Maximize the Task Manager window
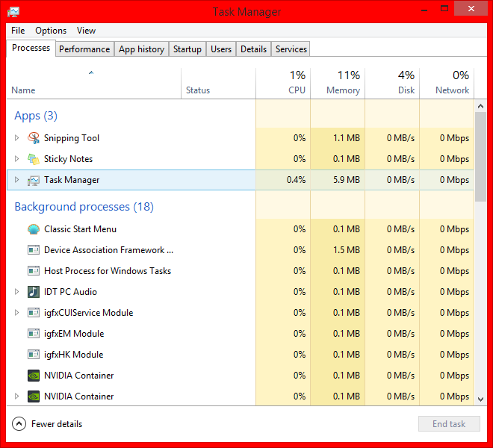The width and height of the screenshot is (493, 448). 444,9
